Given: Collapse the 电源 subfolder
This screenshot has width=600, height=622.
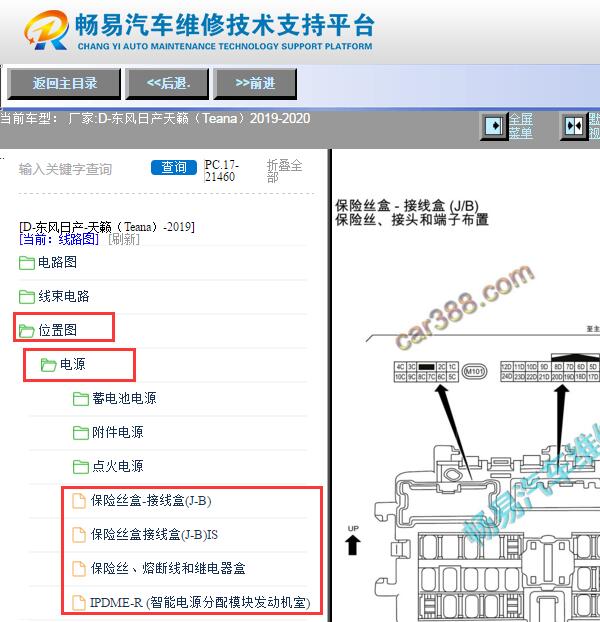Looking at the screenshot, I should click(73, 364).
